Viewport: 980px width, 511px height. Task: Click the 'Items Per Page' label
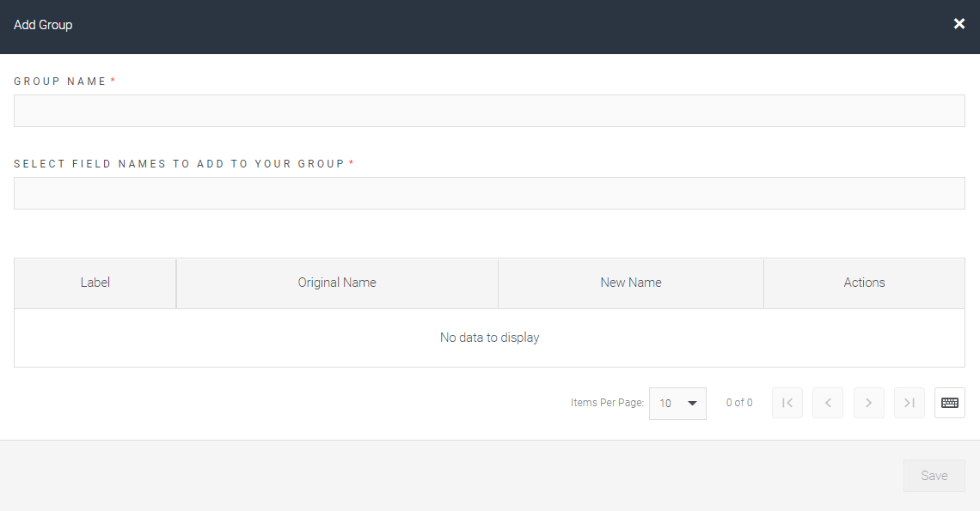coord(607,403)
